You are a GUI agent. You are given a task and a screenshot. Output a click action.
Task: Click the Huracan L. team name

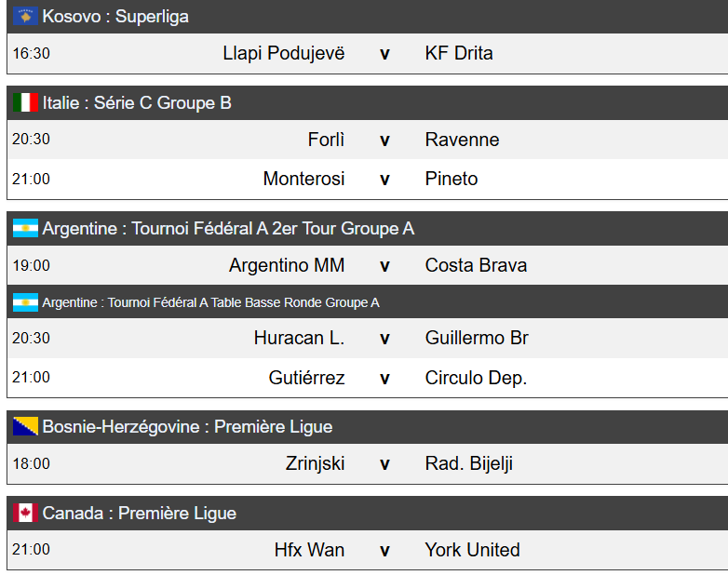[x=299, y=339]
